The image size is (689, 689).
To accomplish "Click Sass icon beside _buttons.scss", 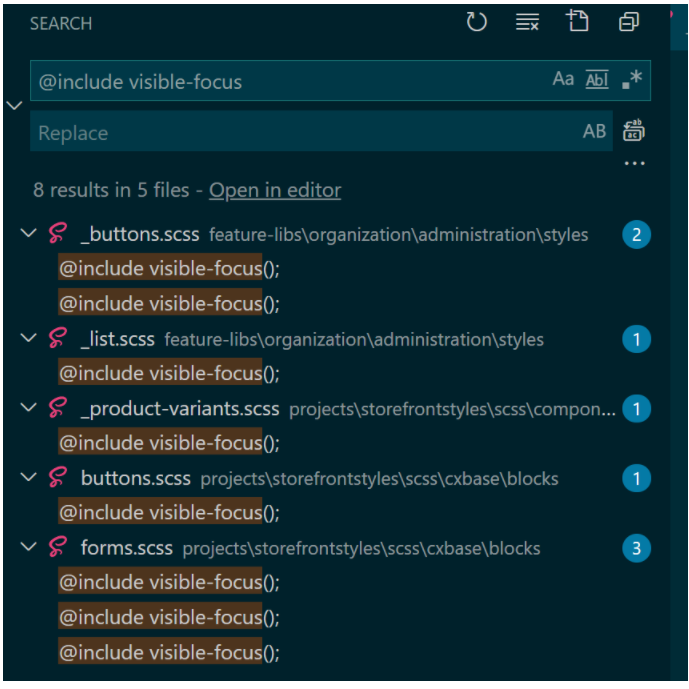I will [x=58, y=233].
